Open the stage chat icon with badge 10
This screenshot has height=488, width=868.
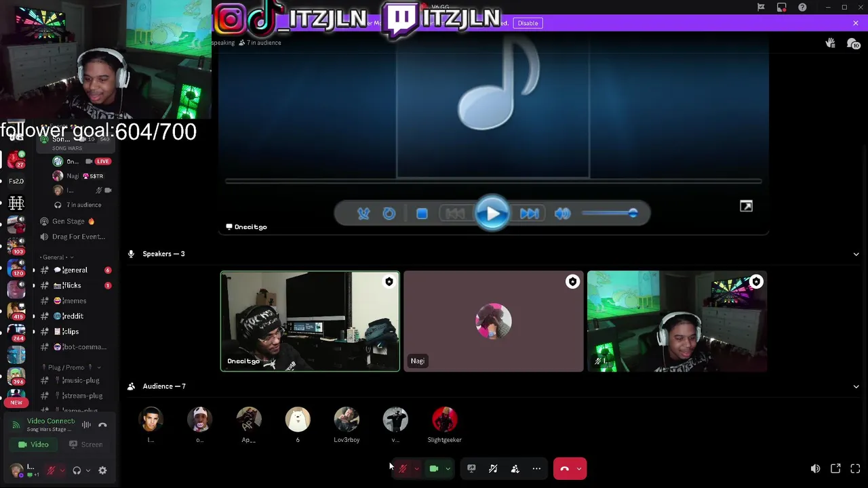click(x=853, y=43)
